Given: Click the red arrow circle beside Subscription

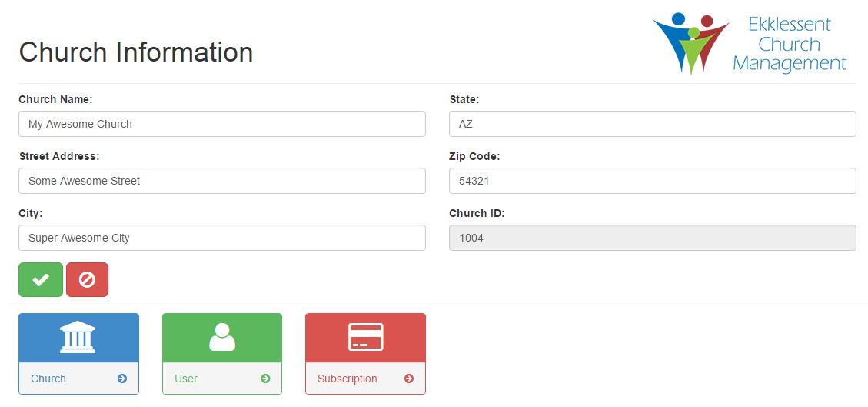Looking at the screenshot, I should click(409, 379).
